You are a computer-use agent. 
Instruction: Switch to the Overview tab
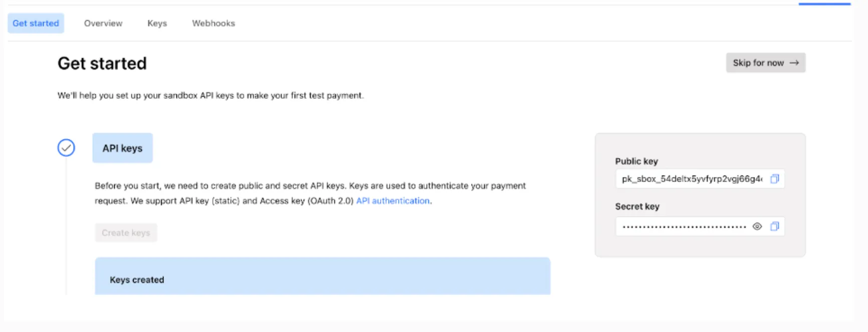(x=103, y=23)
